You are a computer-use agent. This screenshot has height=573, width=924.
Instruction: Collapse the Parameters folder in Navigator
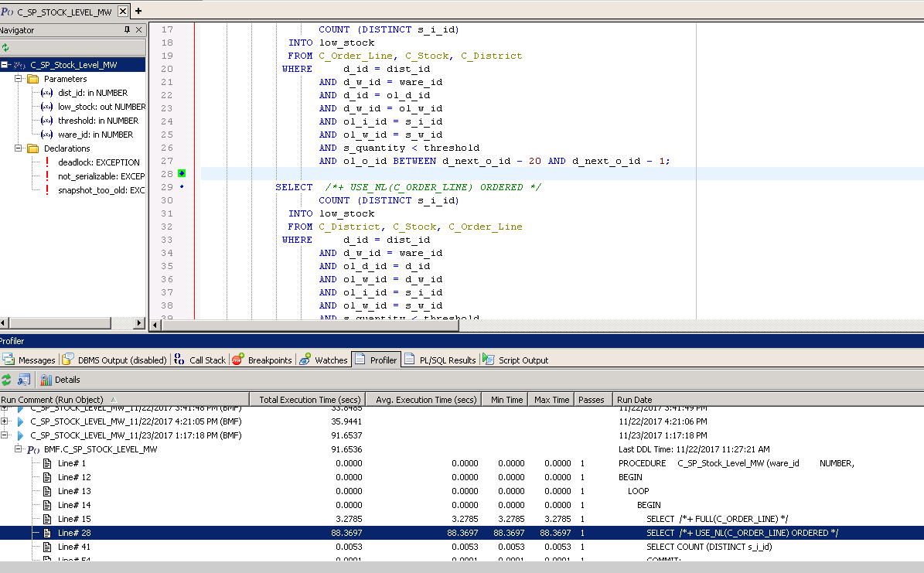click(x=19, y=79)
